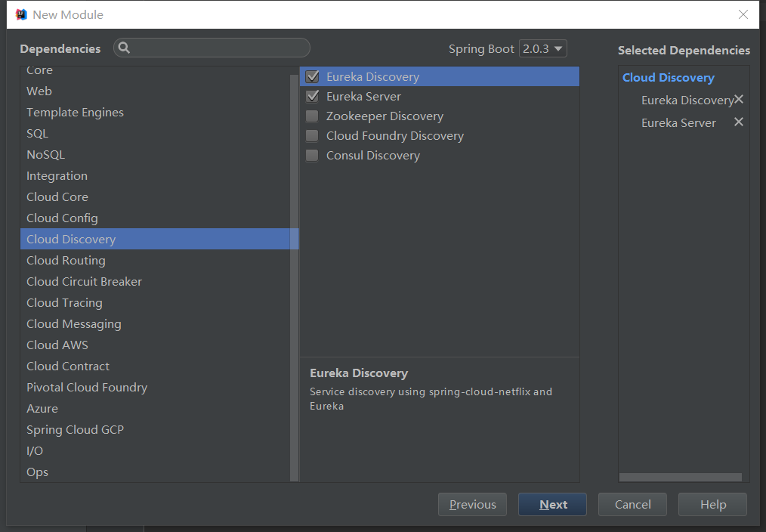Click the IntelliJ IDEA logo in title bar
This screenshot has width=766, height=532.
click(x=21, y=14)
